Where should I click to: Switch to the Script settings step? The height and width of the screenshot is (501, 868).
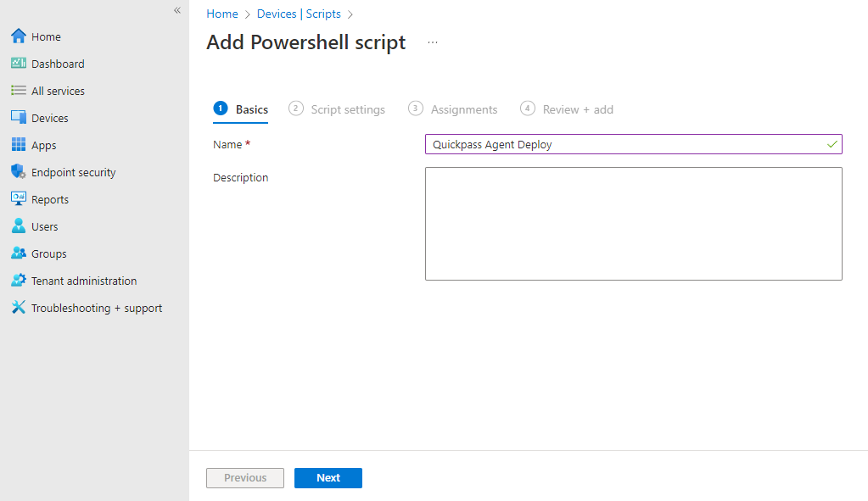click(x=337, y=109)
